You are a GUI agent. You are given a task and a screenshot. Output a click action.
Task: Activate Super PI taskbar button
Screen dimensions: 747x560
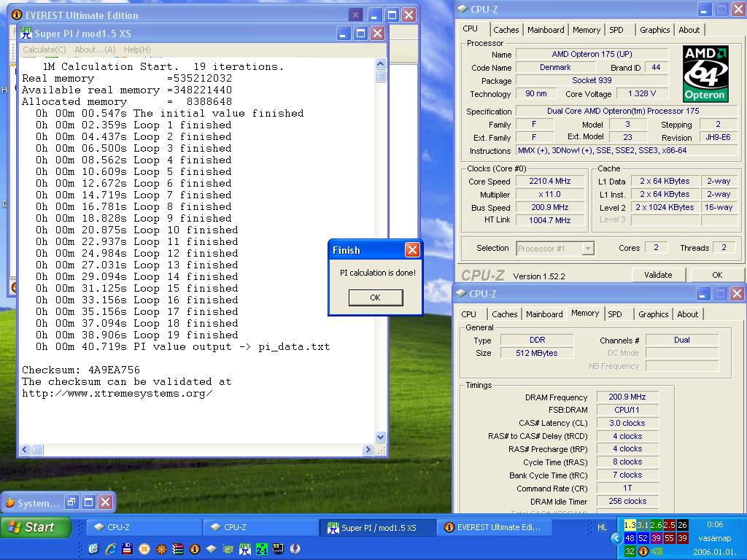378,527
